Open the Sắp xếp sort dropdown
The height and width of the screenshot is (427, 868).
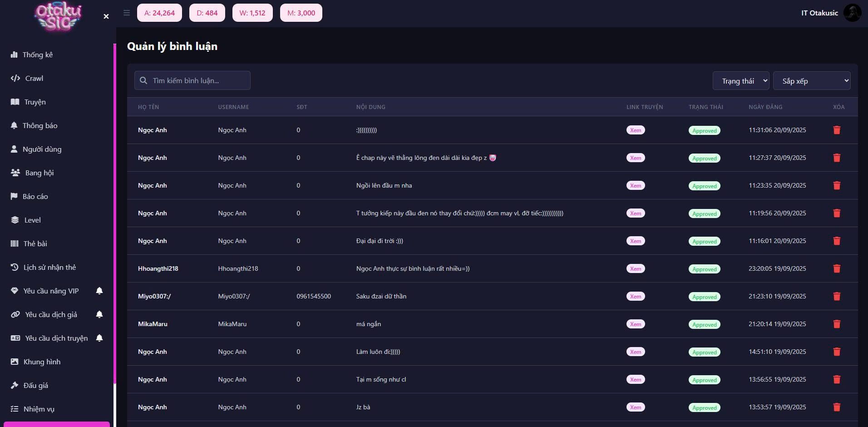pyautogui.click(x=811, y=81)
